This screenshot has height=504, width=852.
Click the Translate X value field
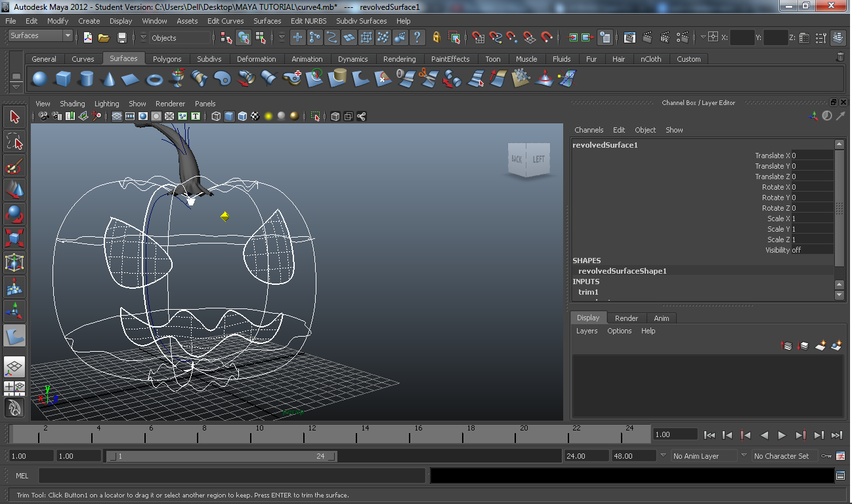[x=812, y=156]
